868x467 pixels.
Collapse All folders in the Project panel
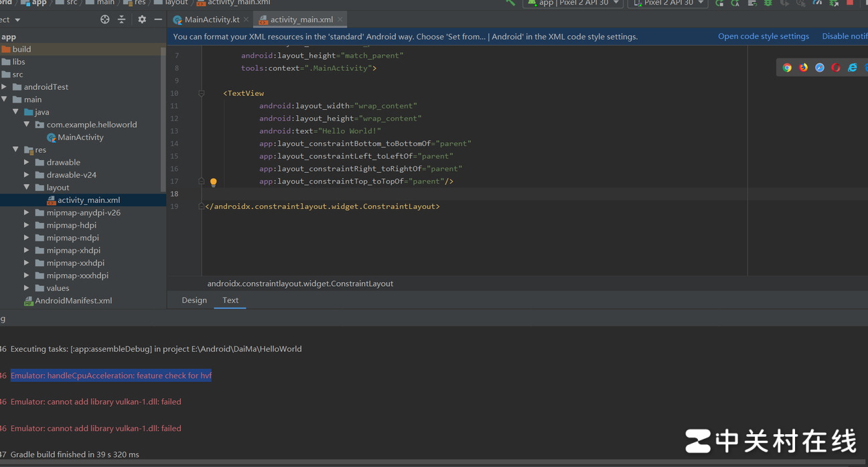(122, 19)
